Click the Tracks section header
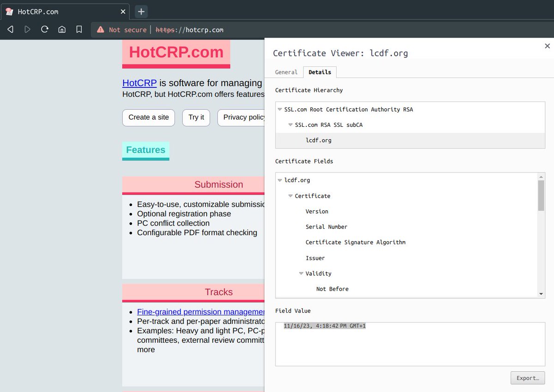 tap(219, 292)
